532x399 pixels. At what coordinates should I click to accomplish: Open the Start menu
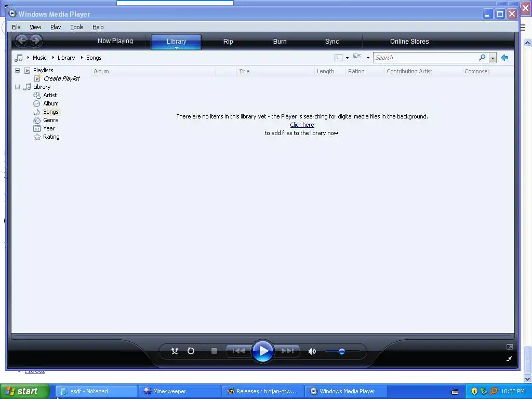pyautogui.click(x=25, y=391)
